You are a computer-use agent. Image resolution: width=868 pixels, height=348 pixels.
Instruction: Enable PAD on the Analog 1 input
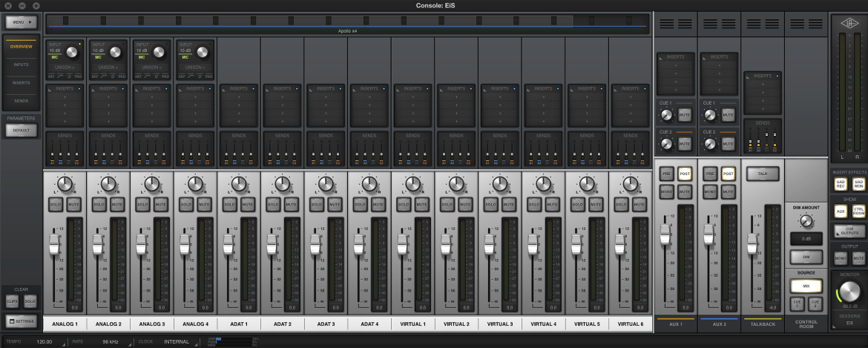(78, 76)
